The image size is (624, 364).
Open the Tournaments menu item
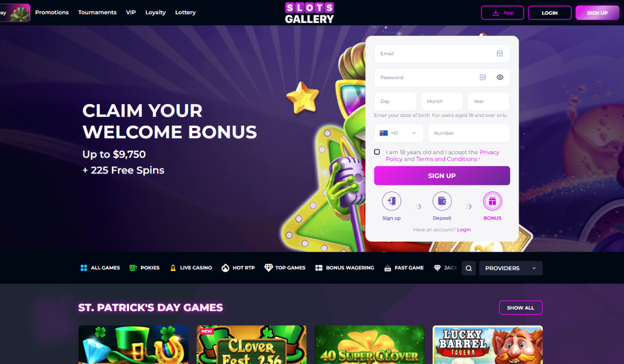[x=97, y=12]
